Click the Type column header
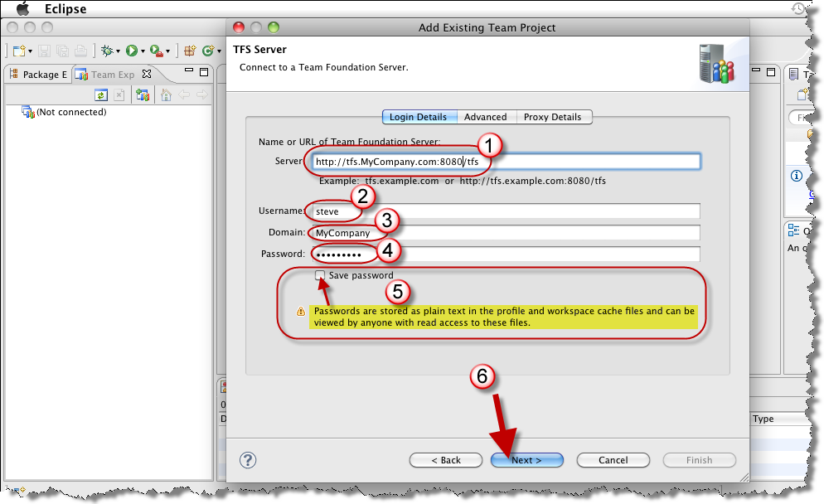 [x=763, y=419]
